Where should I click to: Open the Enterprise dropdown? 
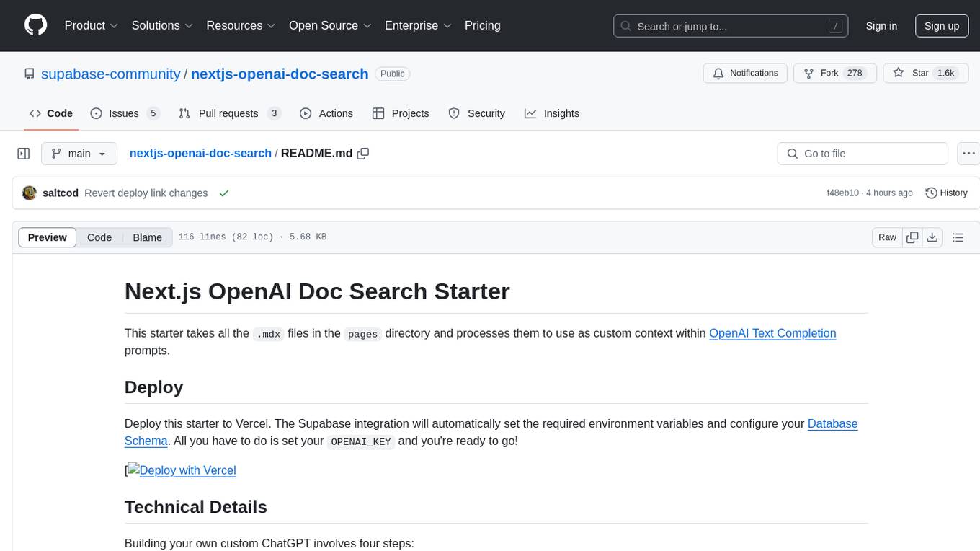[418, 25]
